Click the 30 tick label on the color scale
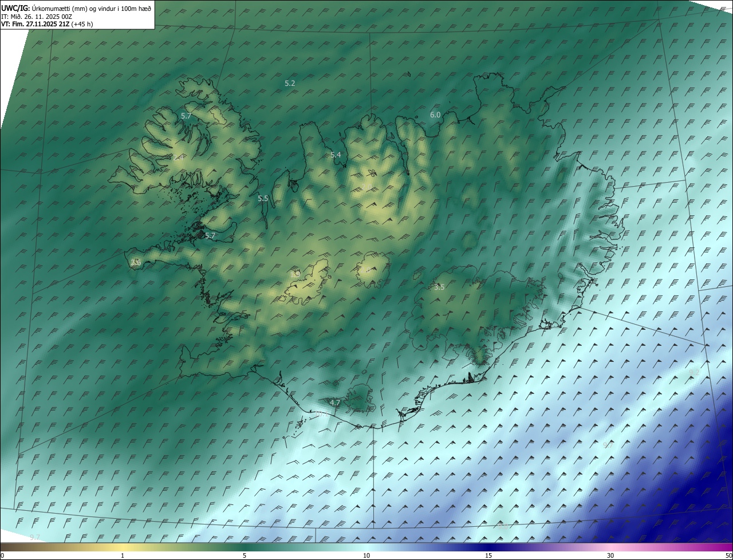 click(x=610, y=555)
